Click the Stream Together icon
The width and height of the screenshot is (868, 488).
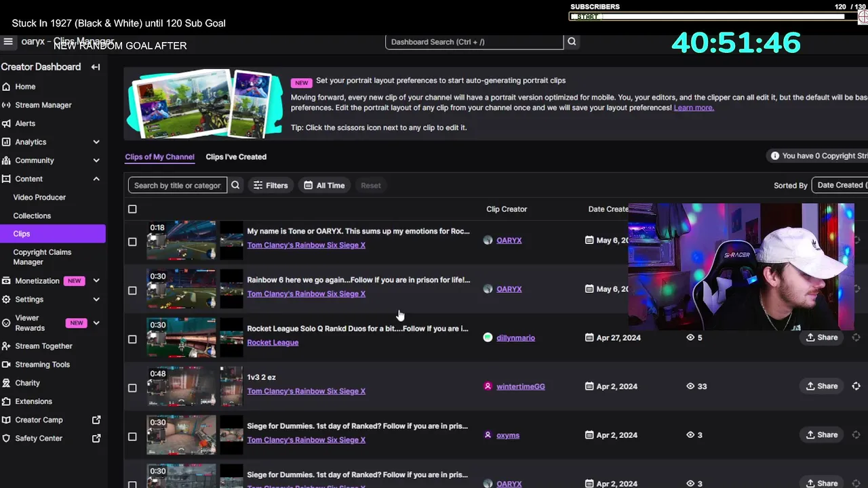click(6, 346)
